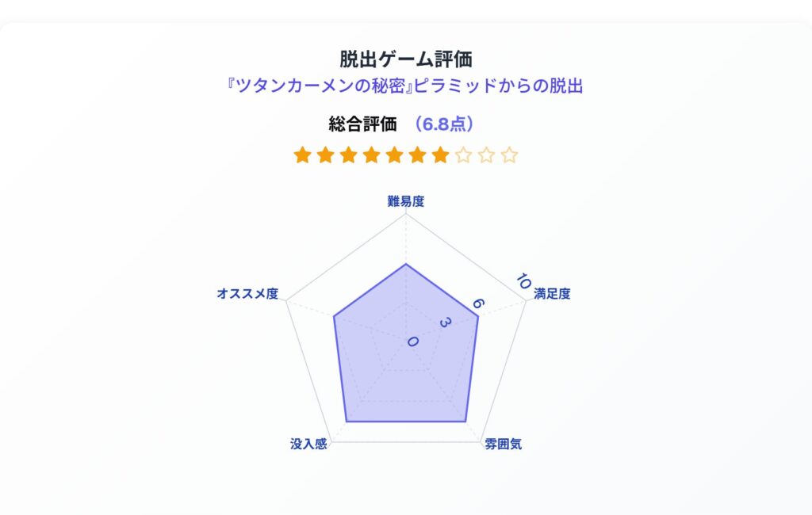Click the 10 scale tick label
The height and width of the screenshot is (515, 812).
tap(523, 281)
